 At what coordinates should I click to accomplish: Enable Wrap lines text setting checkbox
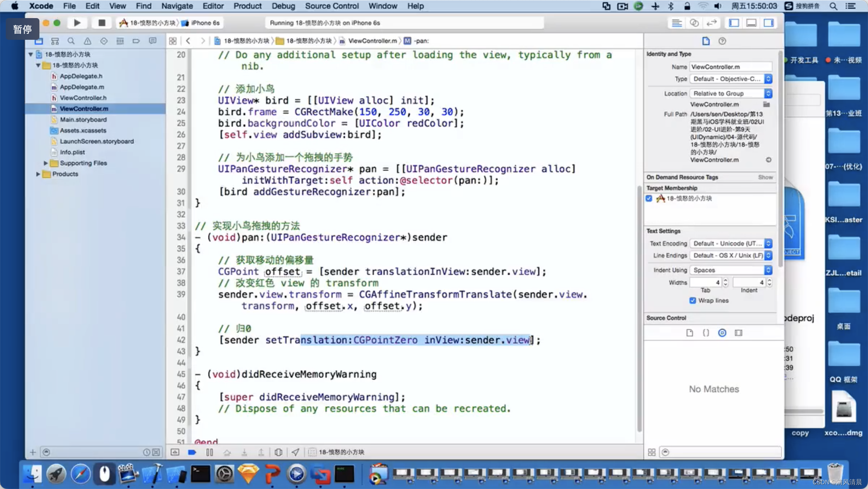[x=693, y=301]
